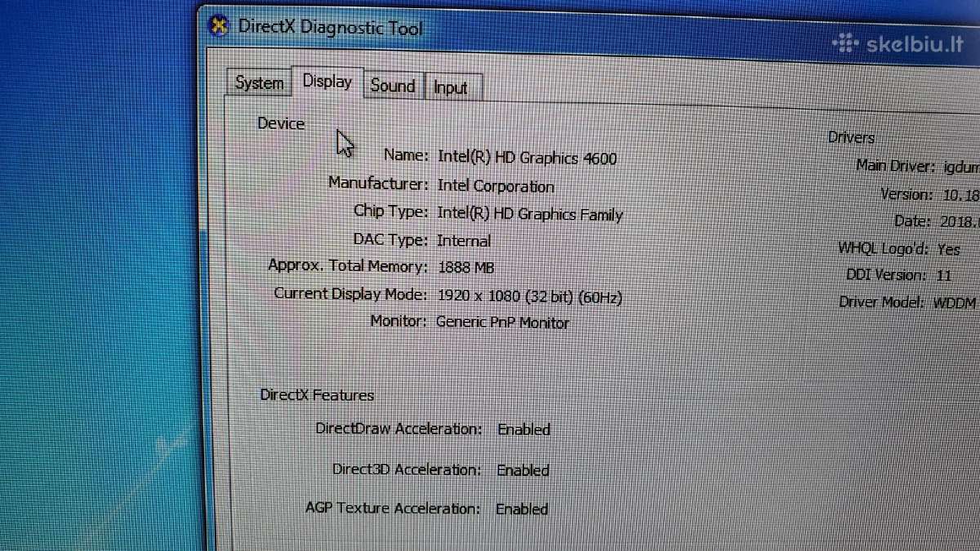This screenshot has height=551, width=980.
Task: Select the Display tab
Action: [x=327, y=82]
